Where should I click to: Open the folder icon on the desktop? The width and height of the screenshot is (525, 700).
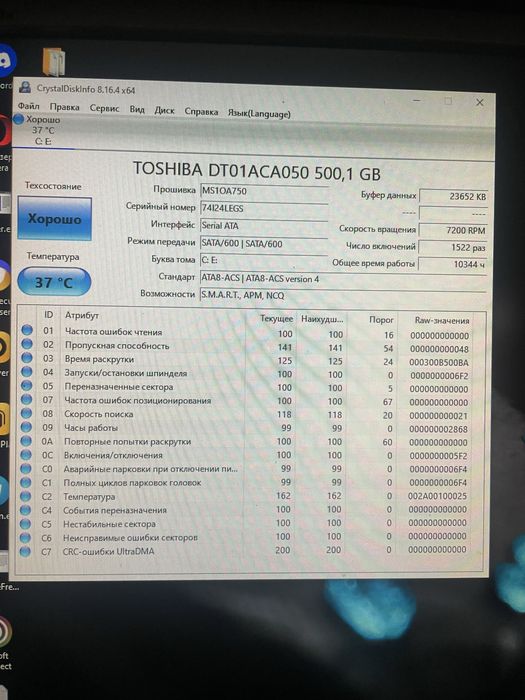pos(54,62)
